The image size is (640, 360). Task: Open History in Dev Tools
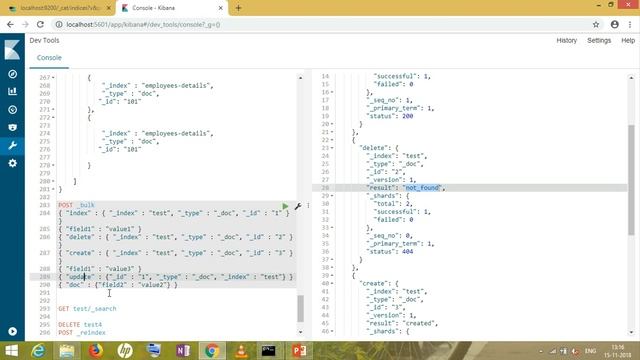point(567,40)
